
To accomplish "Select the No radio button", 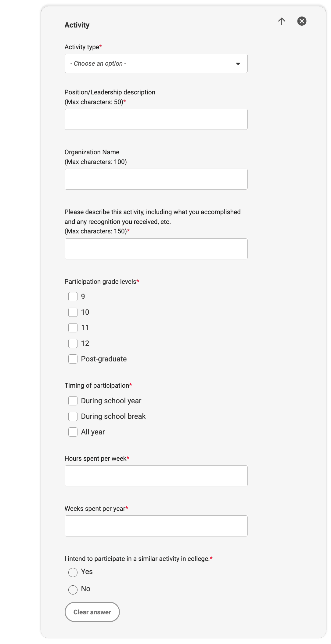I will 73,590.
